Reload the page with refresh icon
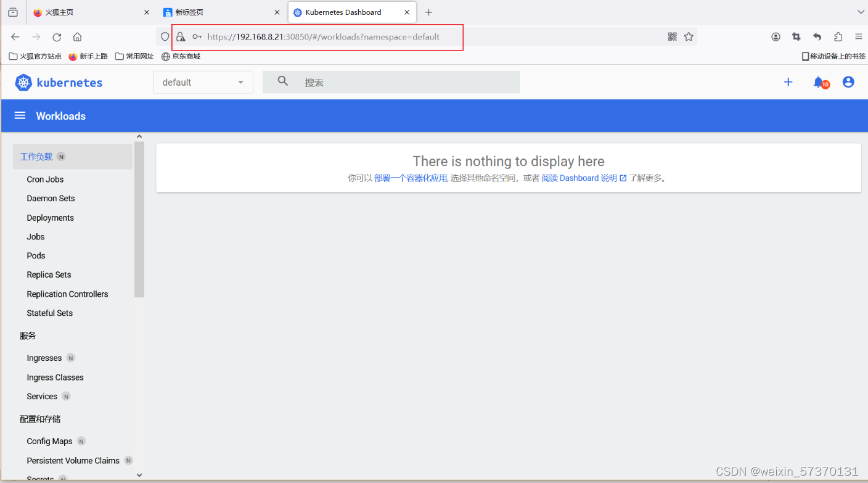The height and width of the screenshot is (483, 868). coord(57,37)
